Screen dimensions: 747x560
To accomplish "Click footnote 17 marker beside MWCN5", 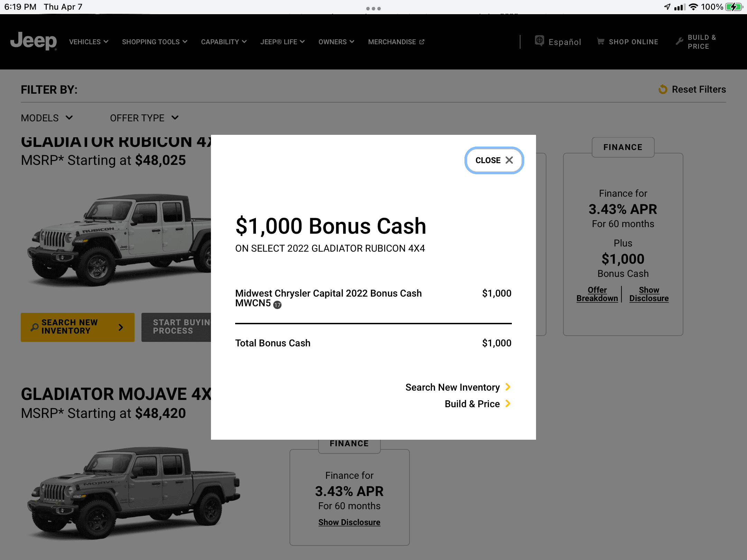I will click(x=277, y=305).
